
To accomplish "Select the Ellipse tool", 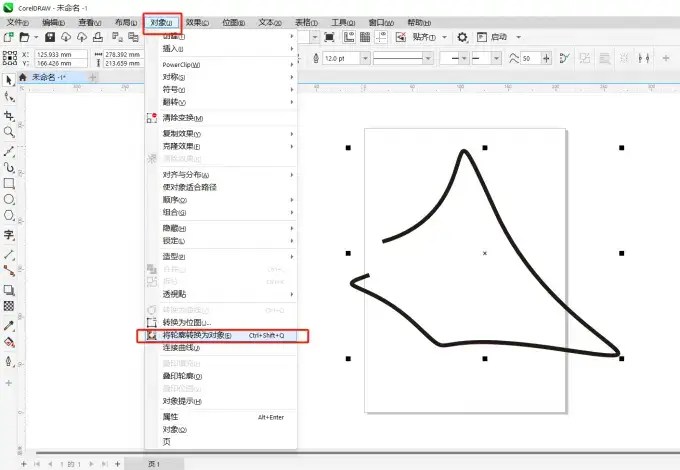I will click(9, 199).
